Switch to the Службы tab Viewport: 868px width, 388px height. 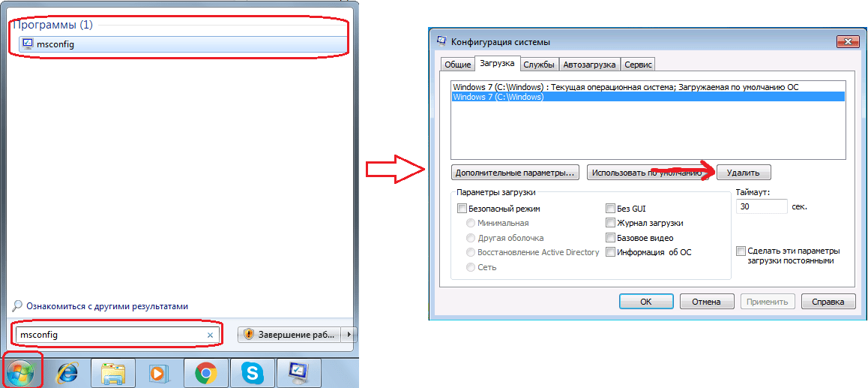(x=539, y=65)
